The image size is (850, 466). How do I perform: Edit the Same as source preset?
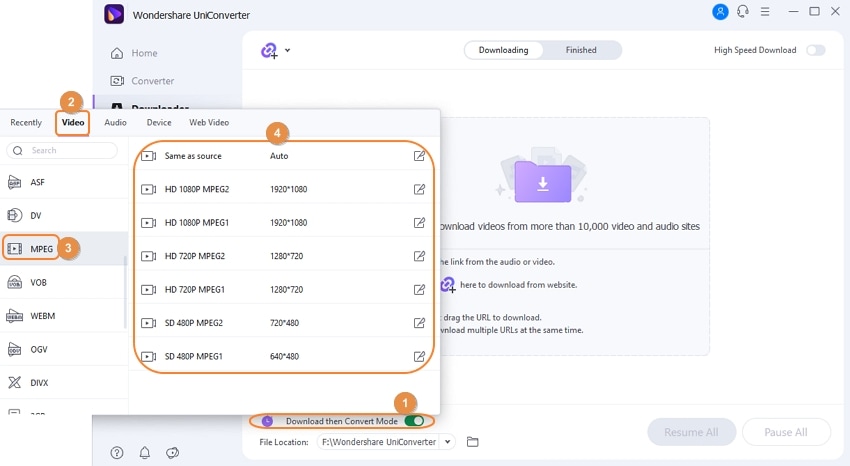click(x=419, y=156)
